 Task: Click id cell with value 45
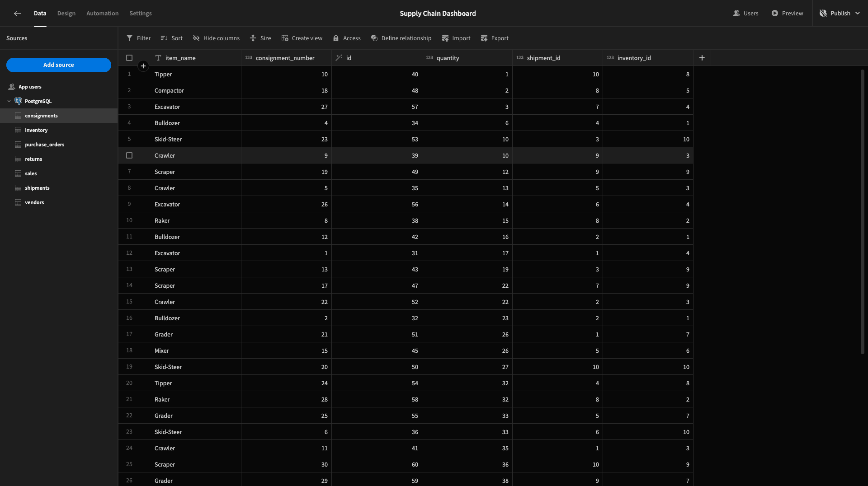(x=377, y=350)
